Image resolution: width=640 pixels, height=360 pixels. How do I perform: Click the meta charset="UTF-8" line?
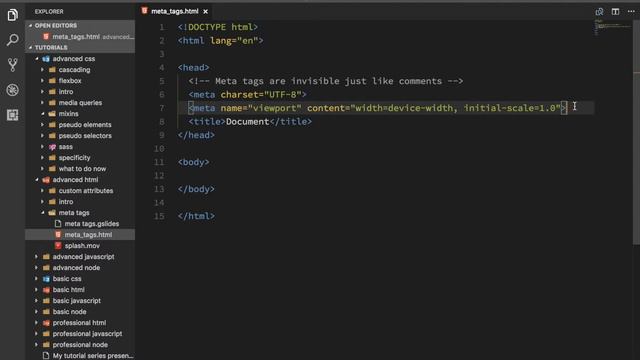(x=247, y=94)
